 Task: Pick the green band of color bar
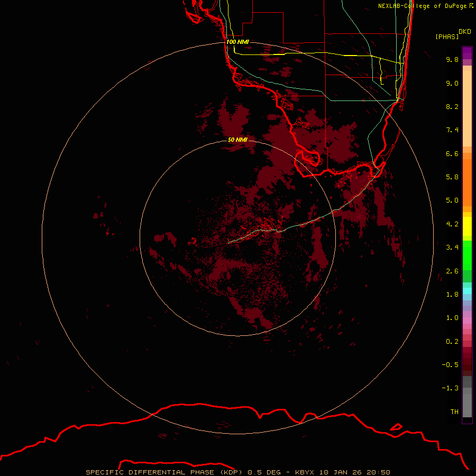[x=467, y=255]
